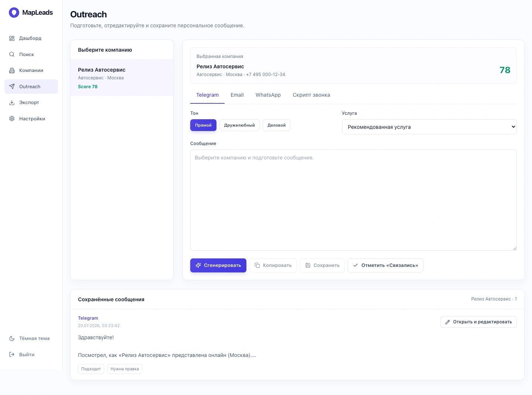Click the Сгенерировать button

(218, 265)
